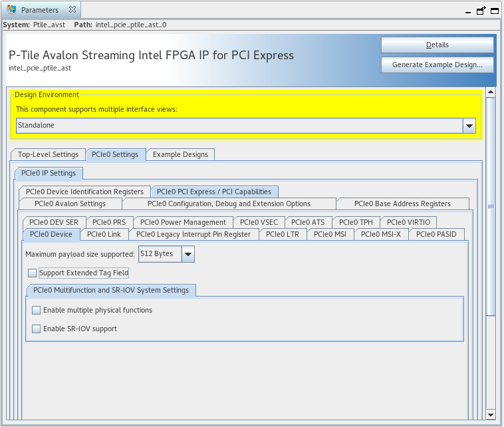Viewport: 504px width, 427px height.
Task: Switch to the PCIe0 Link tab
Action: (x=104, y=234)
